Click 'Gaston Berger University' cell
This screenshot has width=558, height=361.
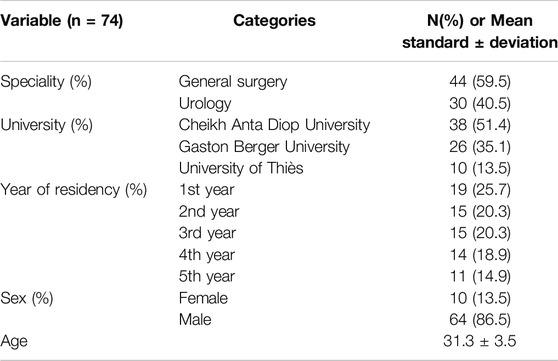(264, 147)
